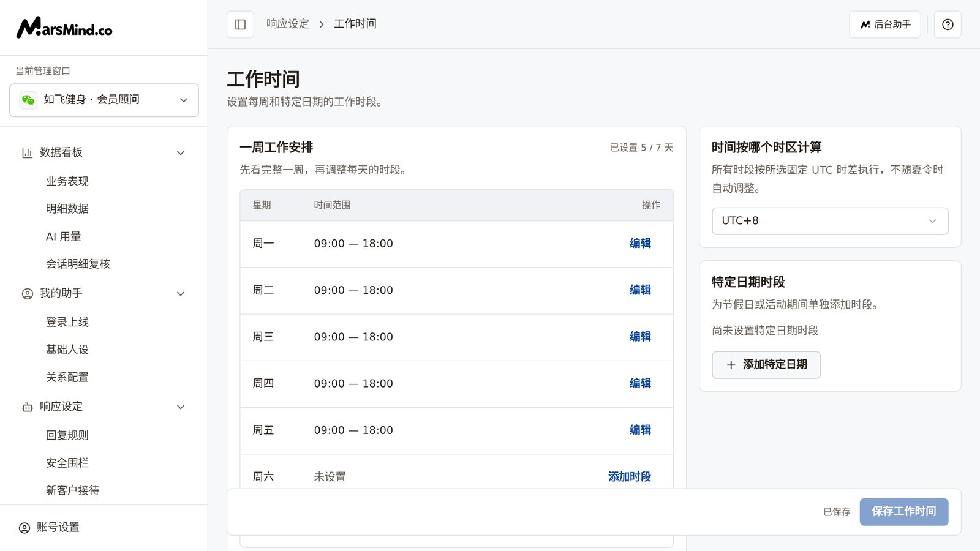Click 添加特定日期 button
The height and width of the screenshot is (551, 980).
pos(766,365)
